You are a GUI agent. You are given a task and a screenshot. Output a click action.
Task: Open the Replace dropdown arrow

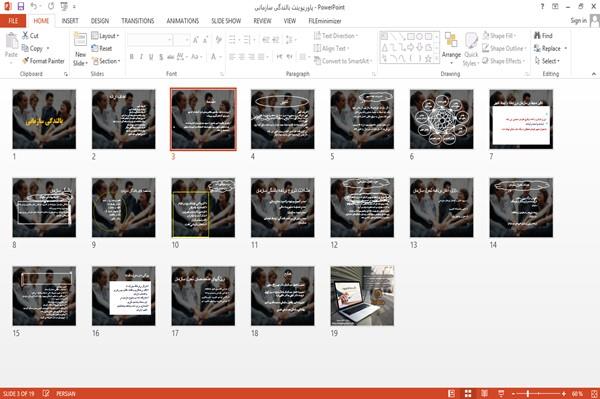tap(566, 48)
